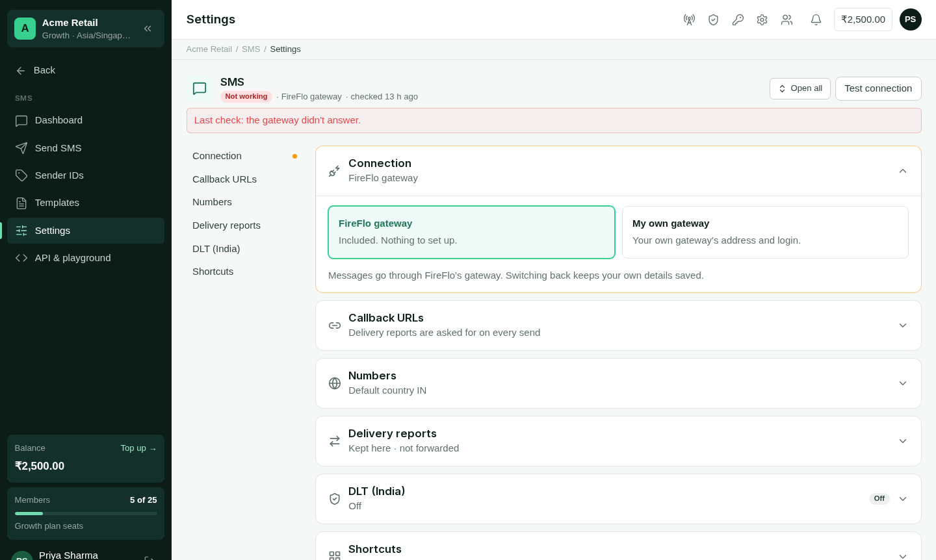
Task: Jump to Shortcuts in side list
Action: [x=244, y=272]
